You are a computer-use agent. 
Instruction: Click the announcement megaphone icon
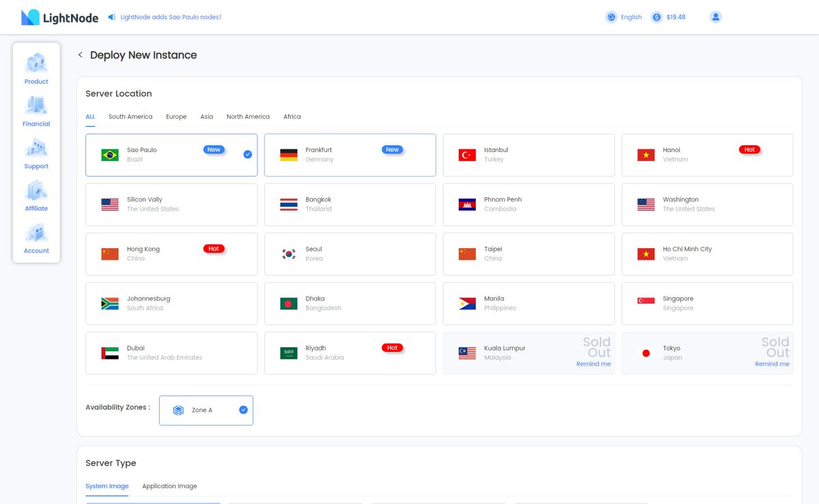pyautogui.click(x=112, y=17)
